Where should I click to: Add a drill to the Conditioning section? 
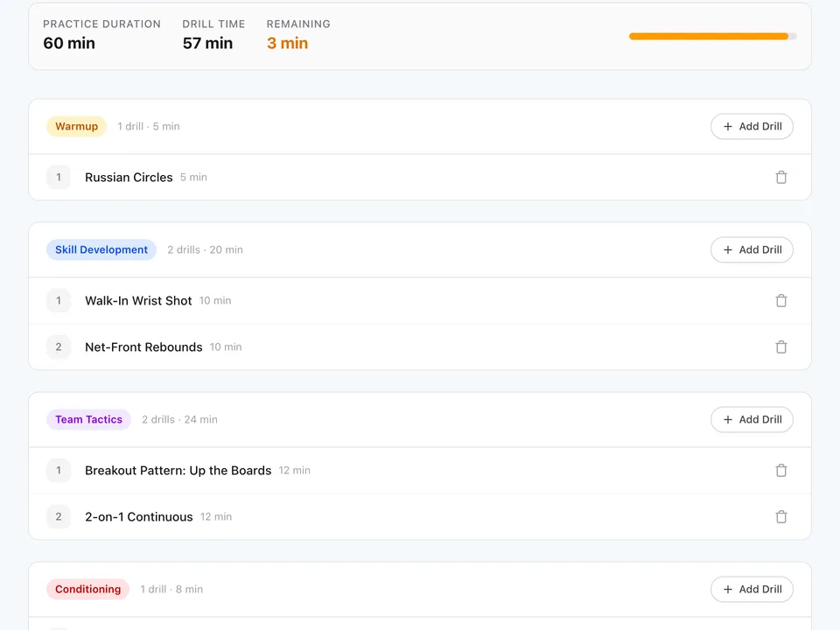coord(752,589)
